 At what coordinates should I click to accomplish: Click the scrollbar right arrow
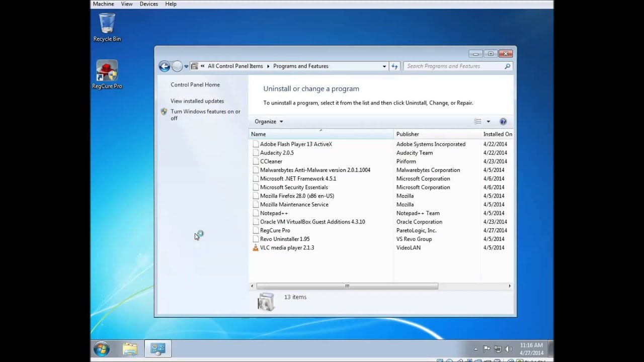point(509,286)
